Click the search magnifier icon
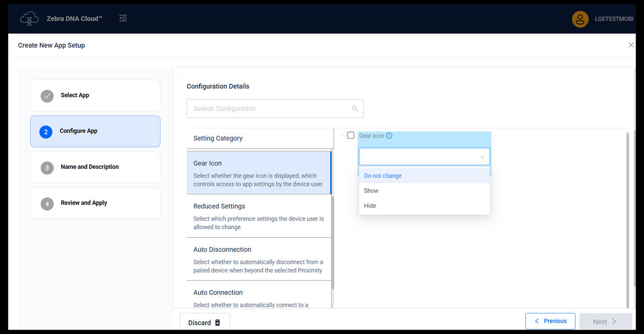 click(355, 108)
